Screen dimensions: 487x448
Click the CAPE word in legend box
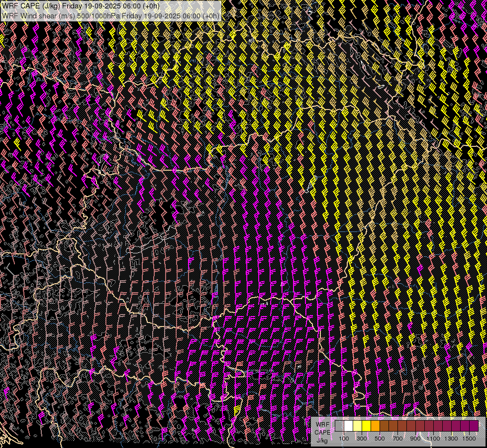click(322, 432)
